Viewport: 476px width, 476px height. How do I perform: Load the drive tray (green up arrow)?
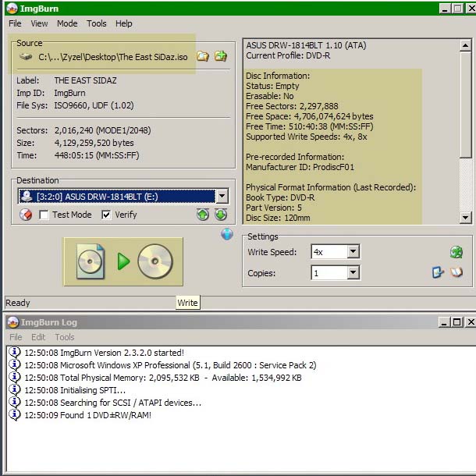point(203,215)
